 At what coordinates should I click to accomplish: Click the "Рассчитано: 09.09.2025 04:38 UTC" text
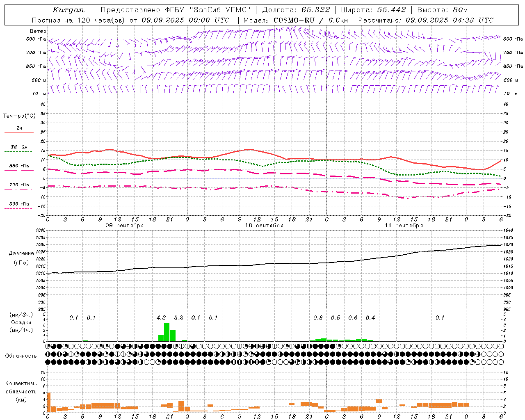click(426, 20)
